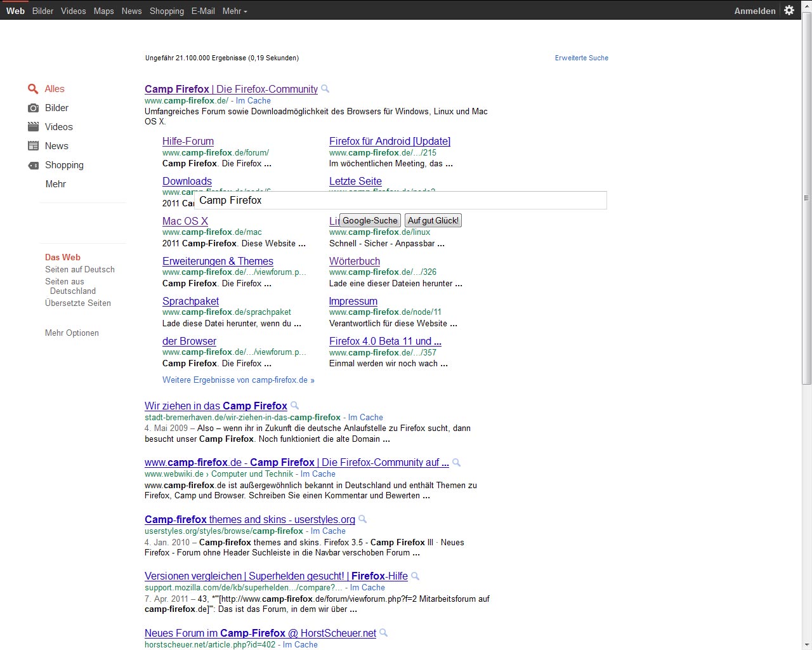Open the Mac OS X sitelink

[x=185, y=221]
